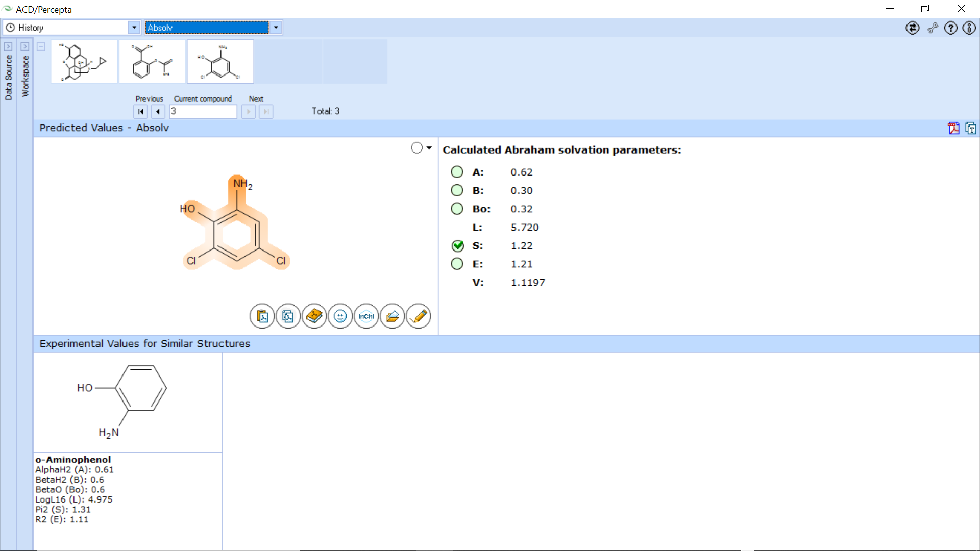Screen dimensions: 980x551
Task: Select the first compound thumbnail
Action: (84, 62)
